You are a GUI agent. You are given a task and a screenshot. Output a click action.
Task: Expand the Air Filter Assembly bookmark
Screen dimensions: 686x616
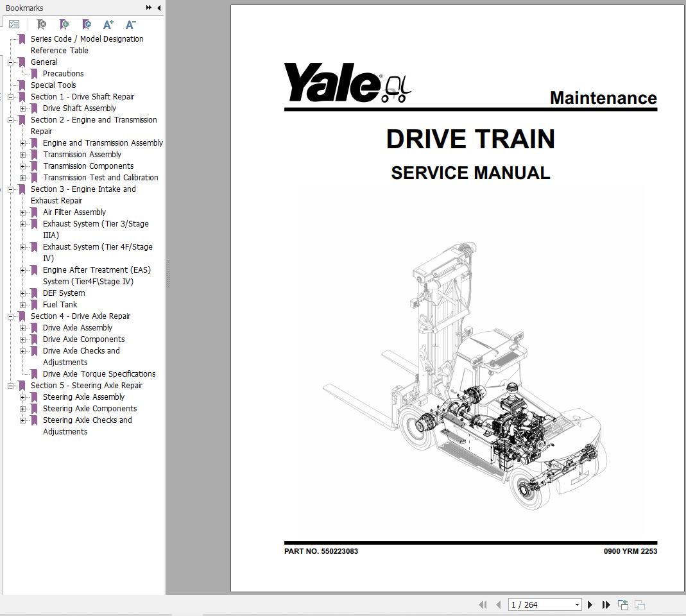click(22, 212)
